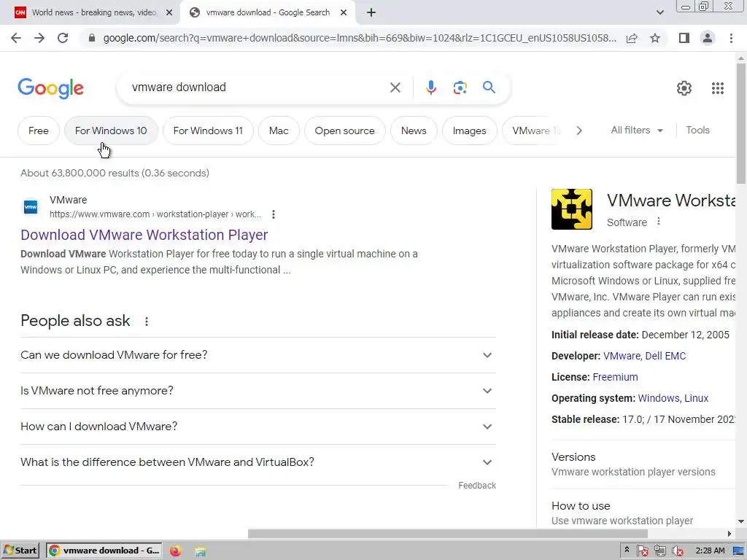
Task: Share this page via address bar icon
Action: (632, 38)
